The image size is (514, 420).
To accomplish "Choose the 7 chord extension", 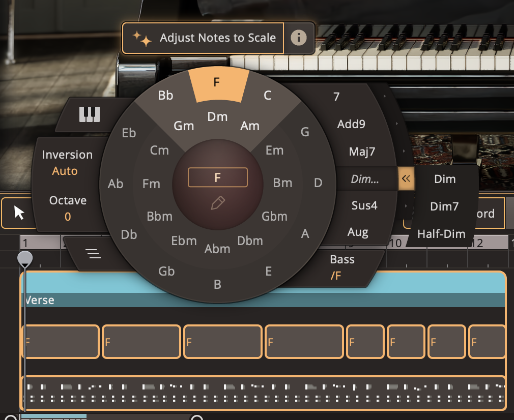I will click(x=336, y=97).
